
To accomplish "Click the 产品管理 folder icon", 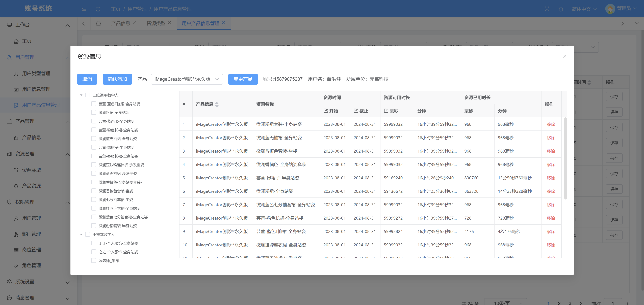I will (10, 121).
